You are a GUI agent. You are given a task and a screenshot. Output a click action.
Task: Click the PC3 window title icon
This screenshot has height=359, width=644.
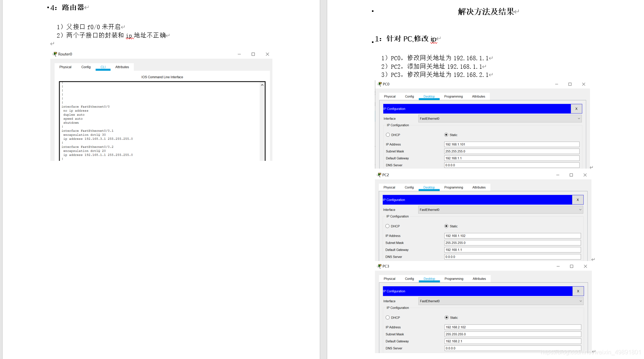pos(379,266)
